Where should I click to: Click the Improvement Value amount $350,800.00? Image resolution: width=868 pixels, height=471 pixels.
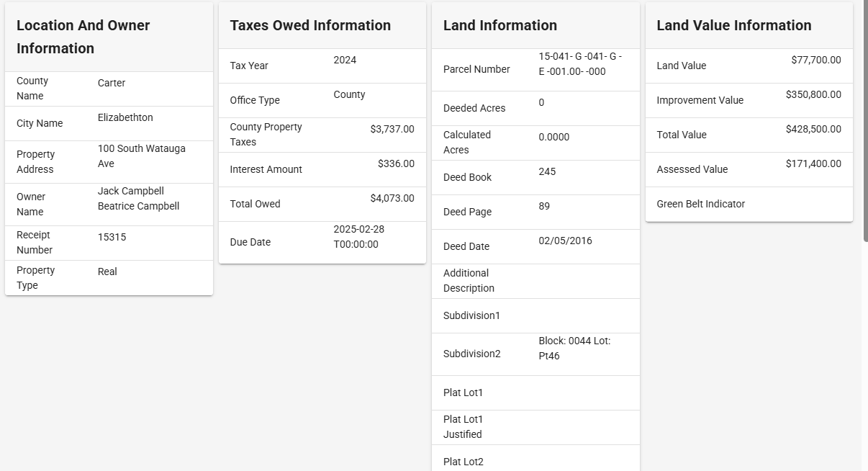[813, 94]
